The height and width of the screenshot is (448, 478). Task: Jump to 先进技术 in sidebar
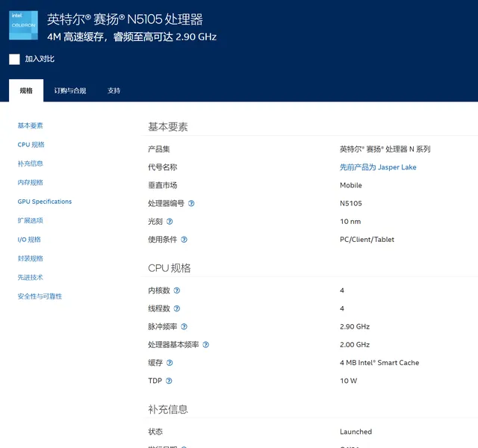pos(30,277)
